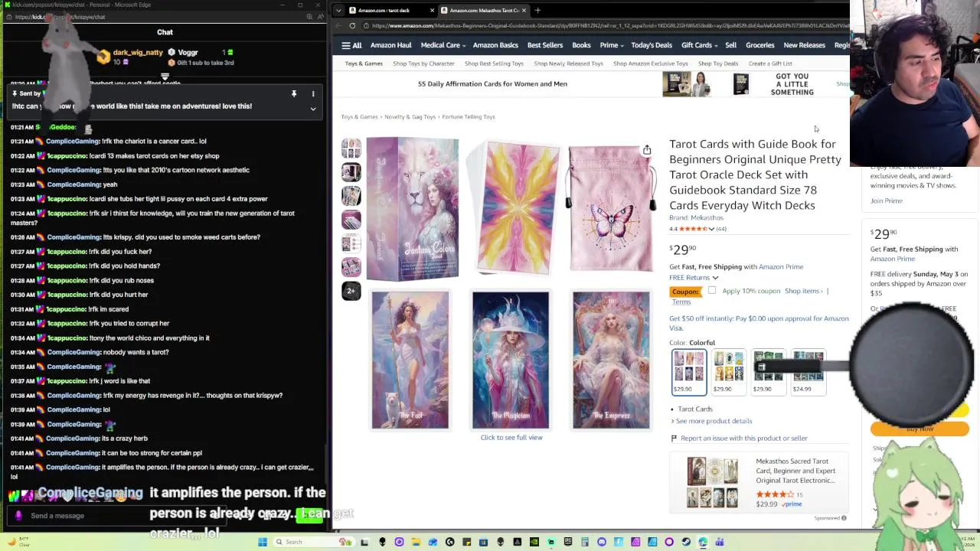Viewport: 980px width, 551px height.
Task: Open Shop Best Selling Toys link
Action: click(494, 64)
